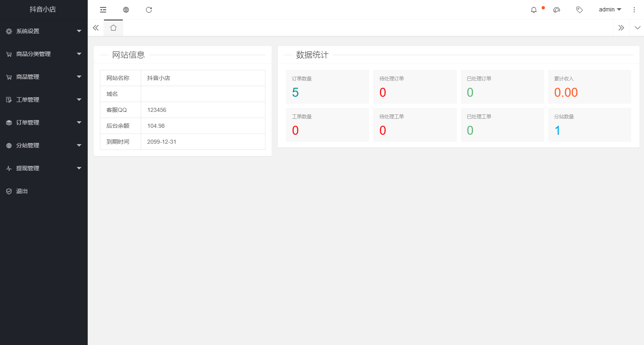This screenshot has height=345, width=644.
Task: Click the 抖音小店 logo title
Action: [43, 9]
